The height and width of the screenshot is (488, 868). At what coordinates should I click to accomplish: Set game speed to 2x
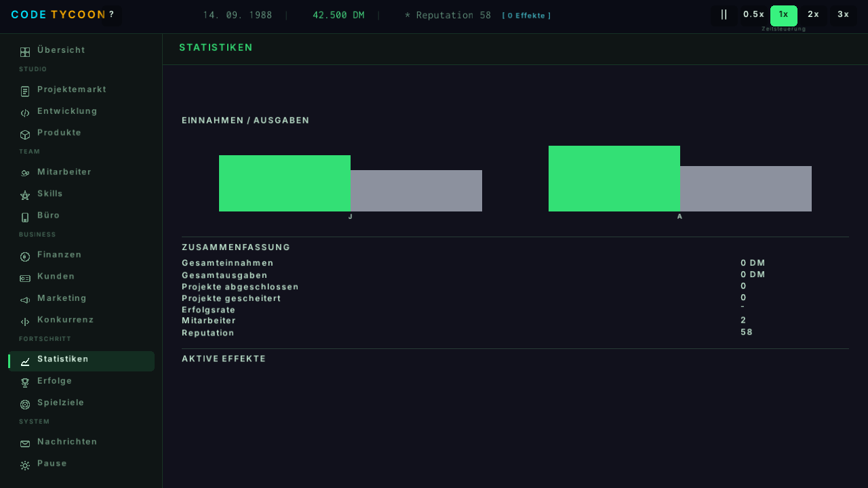coord(813,15)
